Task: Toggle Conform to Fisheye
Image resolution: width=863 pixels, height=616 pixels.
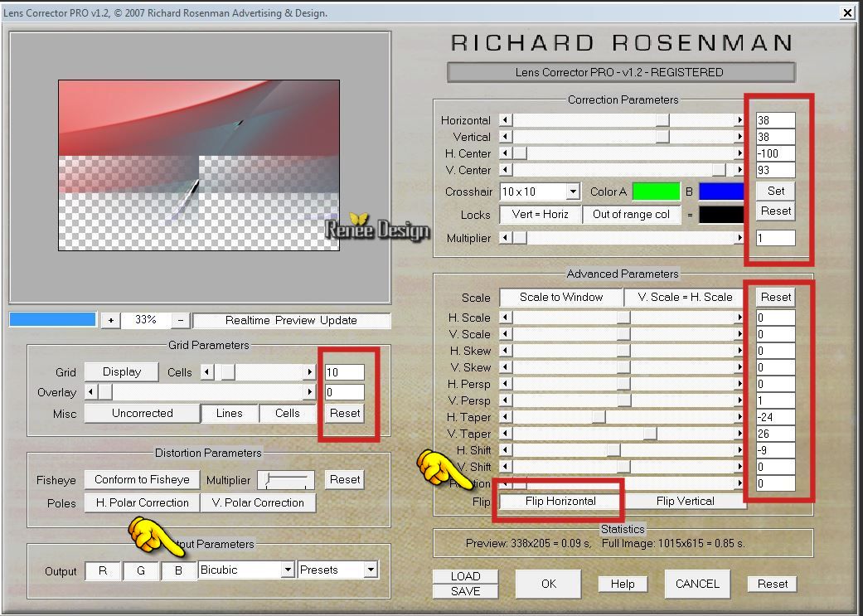Action: (x=142, y=479)
